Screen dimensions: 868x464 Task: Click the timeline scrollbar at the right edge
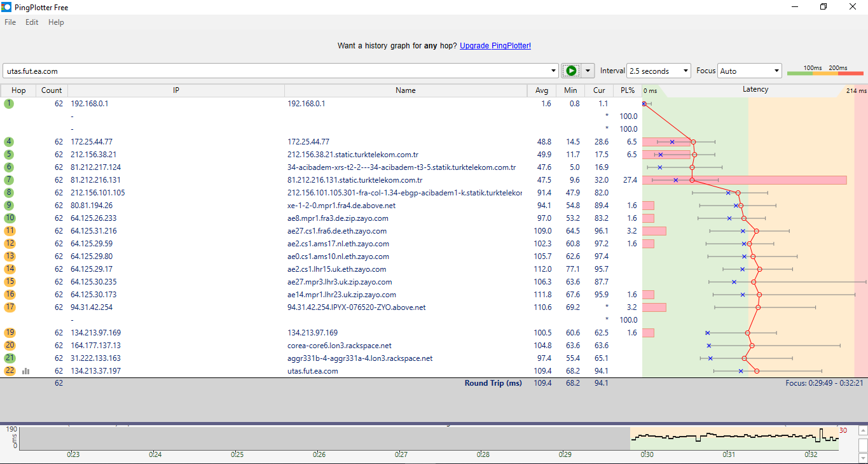click(x=863, y=444)
